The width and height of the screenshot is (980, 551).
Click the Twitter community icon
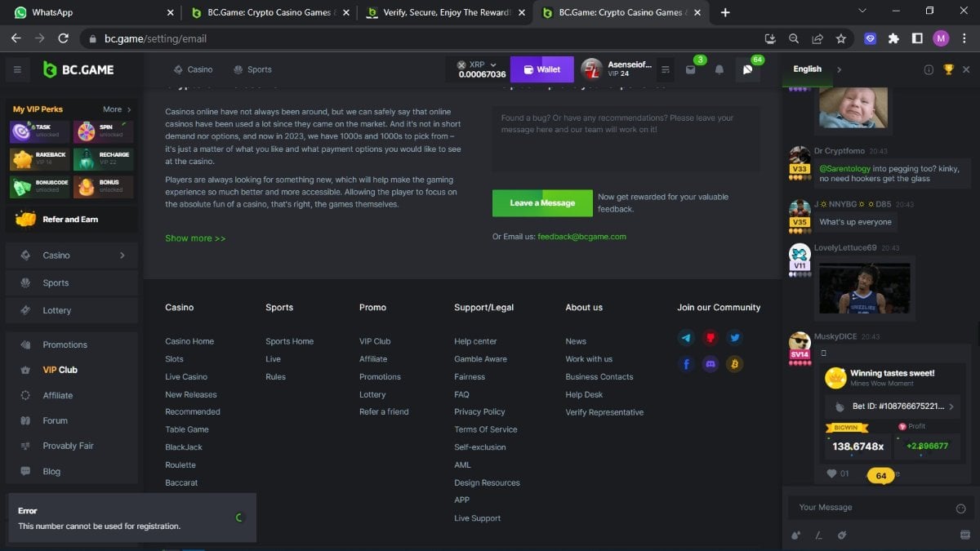click(x=734, y=337)
